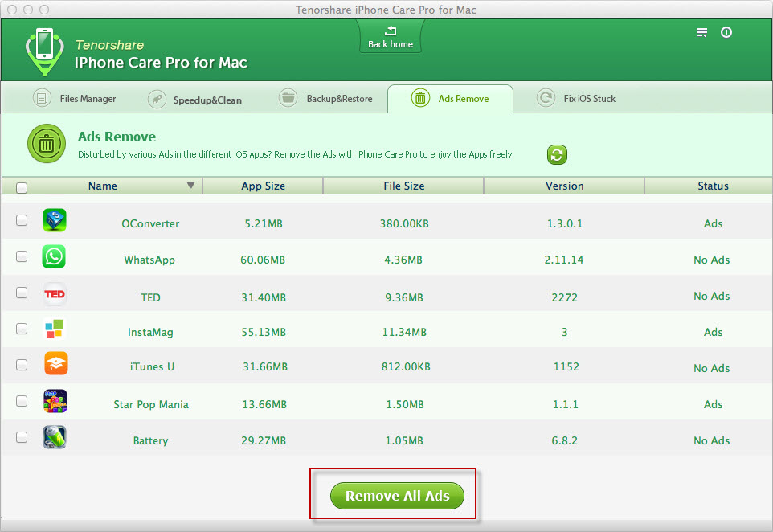This screenshot has width=773, height=532.
Task: Click the OConverter app icon
Action: click(x=55, y=221)
